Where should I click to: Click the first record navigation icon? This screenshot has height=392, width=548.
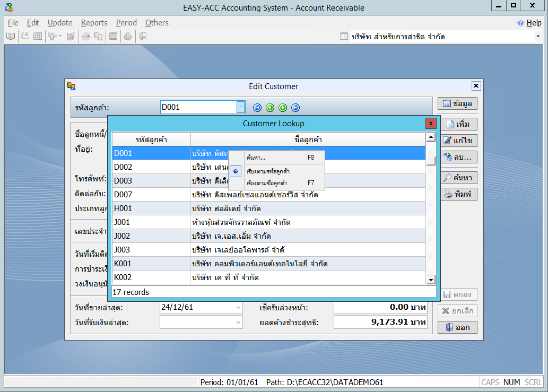click(257, 108)
